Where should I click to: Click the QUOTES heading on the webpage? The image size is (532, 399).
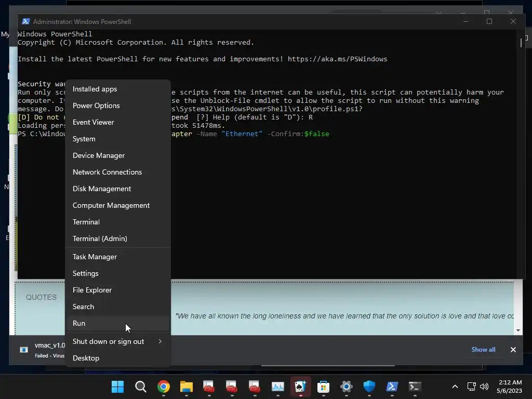42,297
